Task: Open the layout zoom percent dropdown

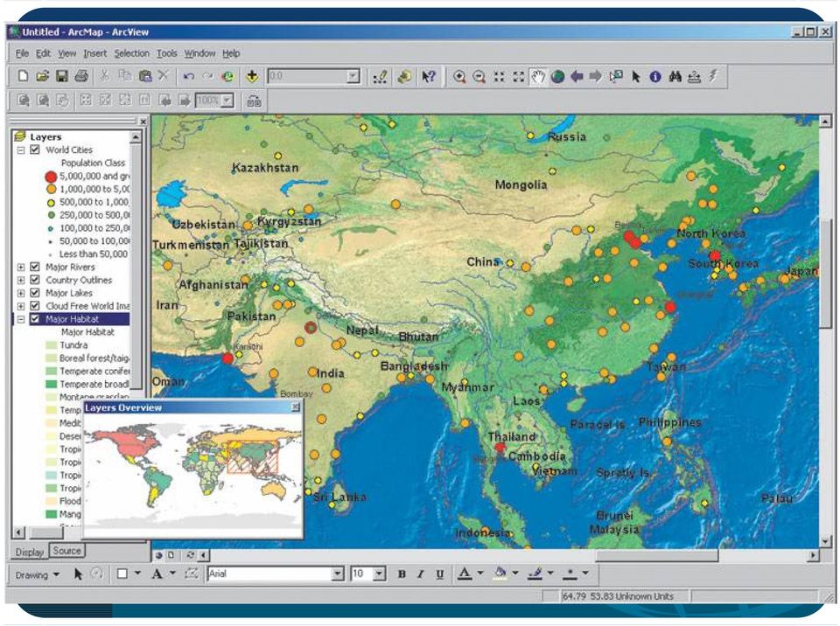Action: tap(227, 101)
